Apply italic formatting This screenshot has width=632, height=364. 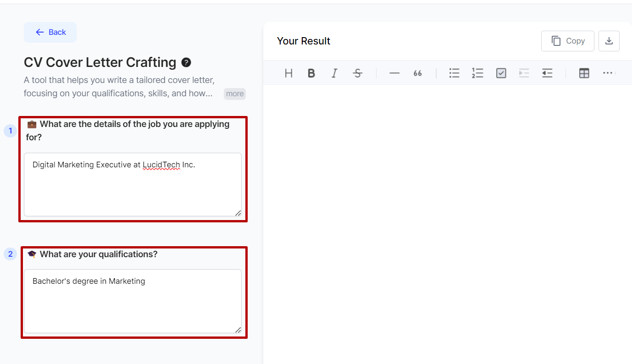click(334, 73)
